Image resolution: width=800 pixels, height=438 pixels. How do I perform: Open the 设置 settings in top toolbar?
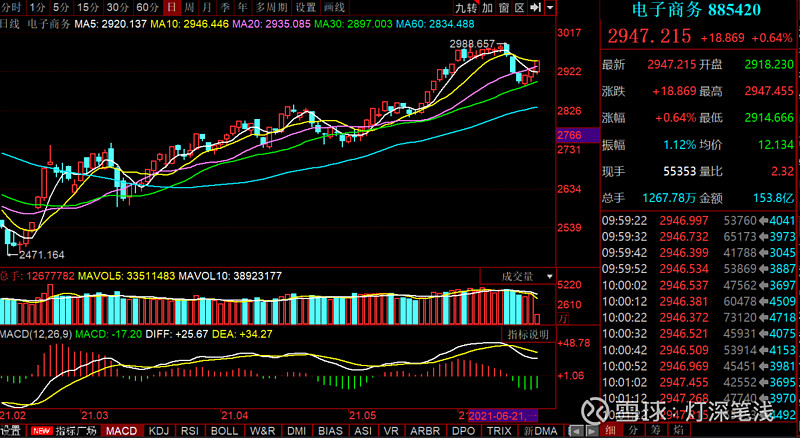[306, 7]
